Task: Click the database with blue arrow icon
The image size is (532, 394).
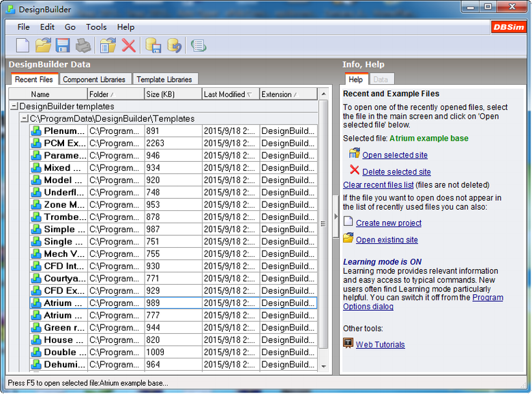Action: coord(175,46)
